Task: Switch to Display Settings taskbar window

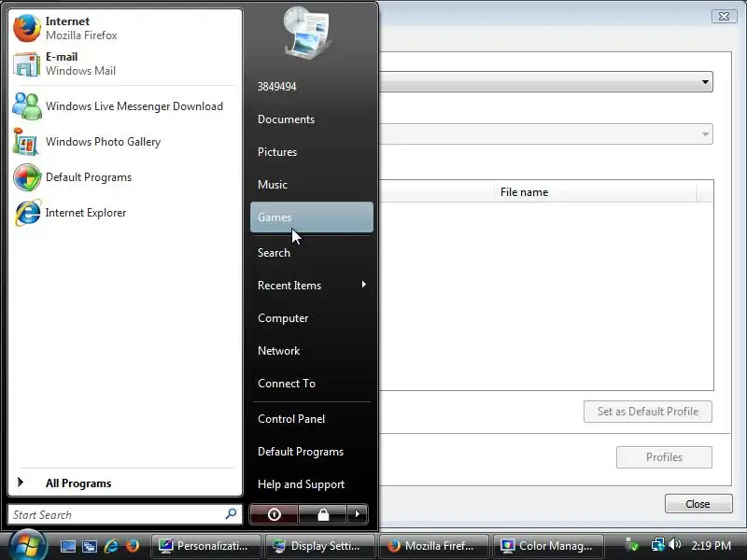Action: (320, 546)
